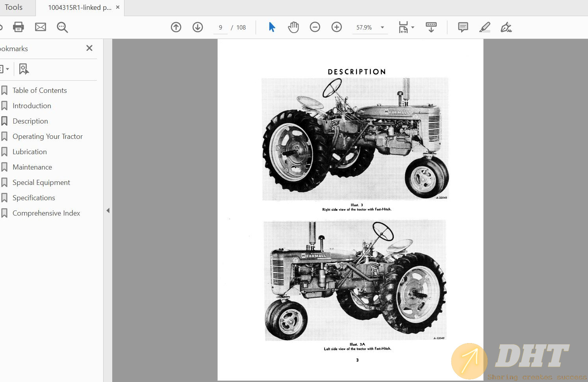Activate the selection arrow tool
The width and height of the screenshot is (588, 382).
[272, 27]
